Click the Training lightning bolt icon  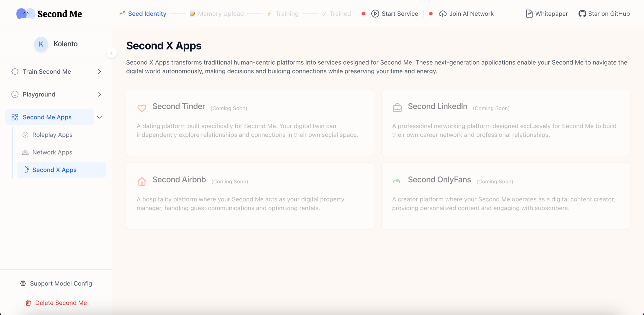click(269, 14)
